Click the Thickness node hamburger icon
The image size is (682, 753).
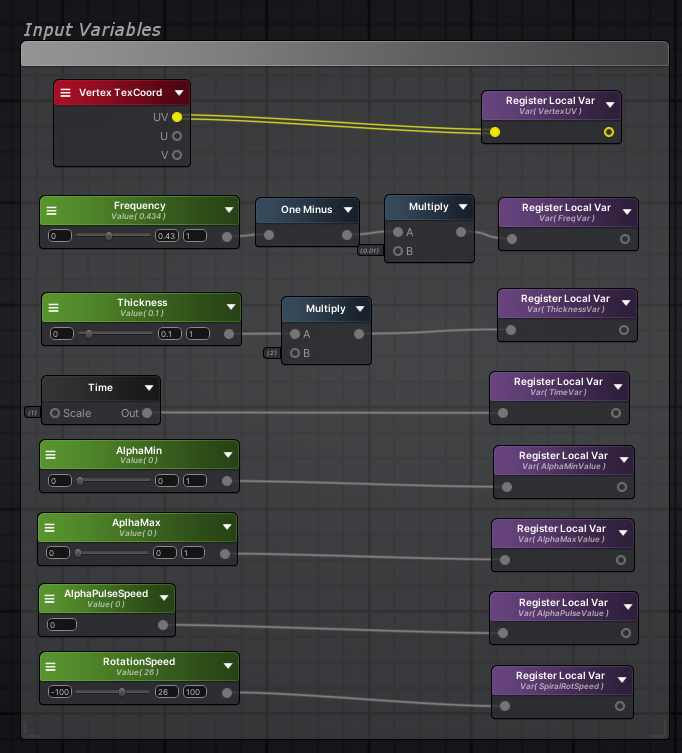coord(54,307)
